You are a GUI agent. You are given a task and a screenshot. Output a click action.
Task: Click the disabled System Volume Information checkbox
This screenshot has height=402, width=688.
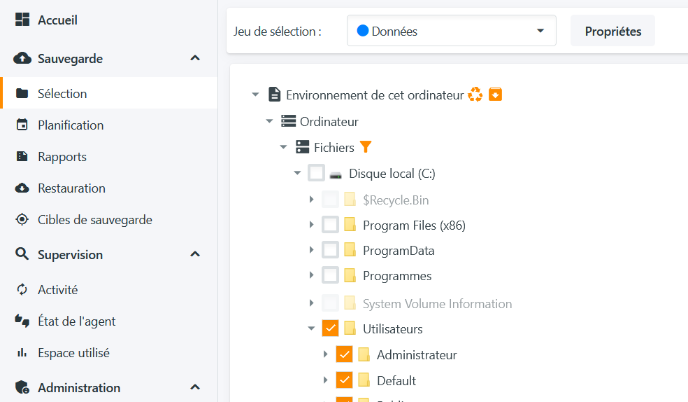coord(330,303)
